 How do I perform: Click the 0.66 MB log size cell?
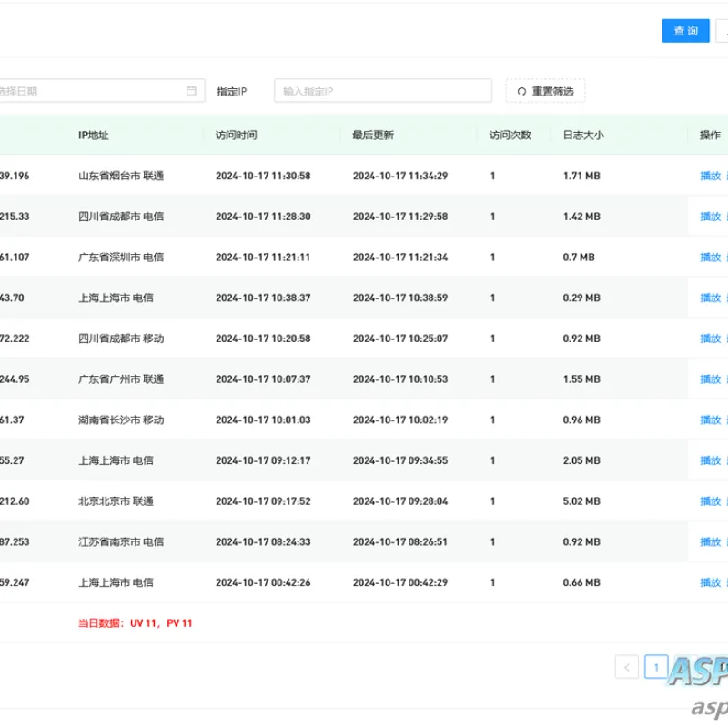coord(581,582)
